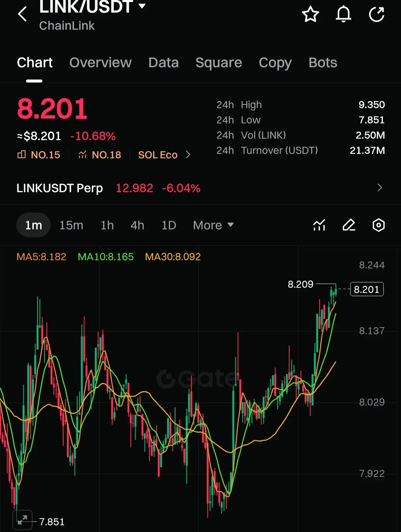Add LINK/USDT to favorites with star icon
This screenshot has width=401, height=532.
click(310, 14)
